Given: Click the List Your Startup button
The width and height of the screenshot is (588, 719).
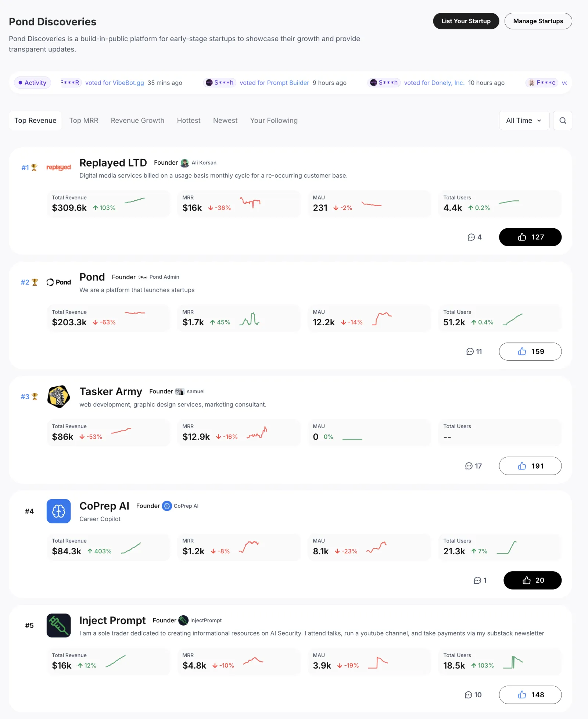Looking at the screenshot, I should point(466,21).
